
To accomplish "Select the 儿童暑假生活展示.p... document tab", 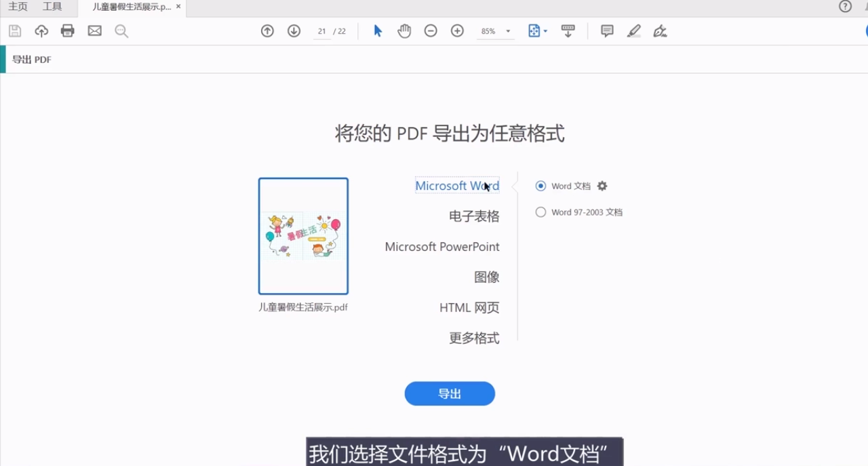I will pos(132,7).
